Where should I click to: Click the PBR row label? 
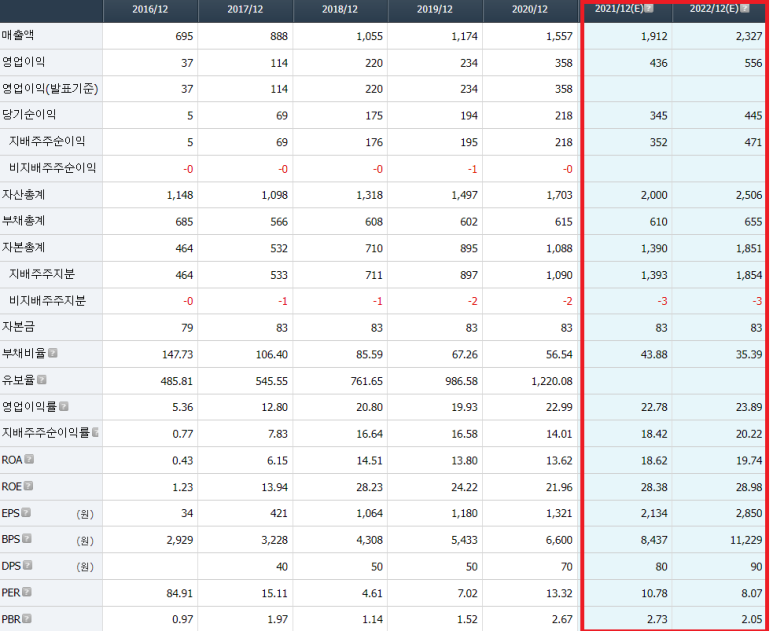pos(11,619)
